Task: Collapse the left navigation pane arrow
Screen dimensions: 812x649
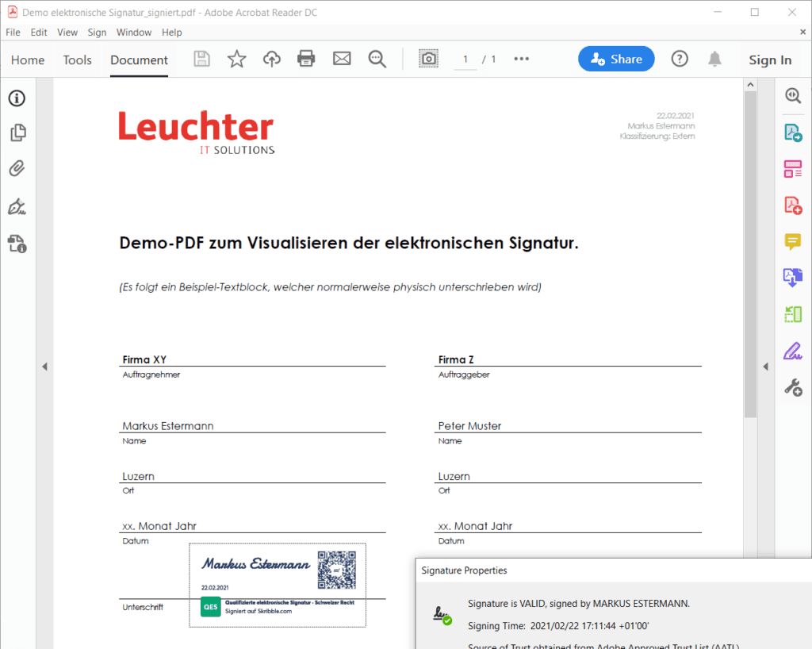Action: click(x=44, y=367)
